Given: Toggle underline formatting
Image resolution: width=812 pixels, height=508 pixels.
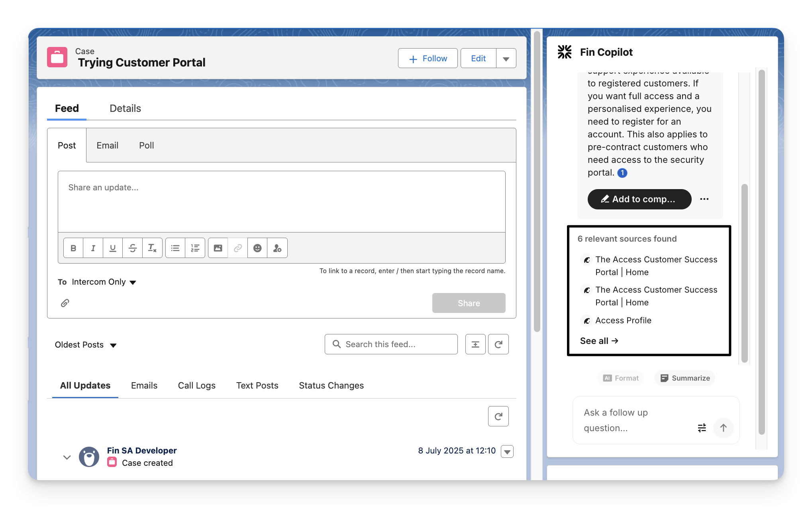Looking at the screenshot, I should (x=113, y=248).
